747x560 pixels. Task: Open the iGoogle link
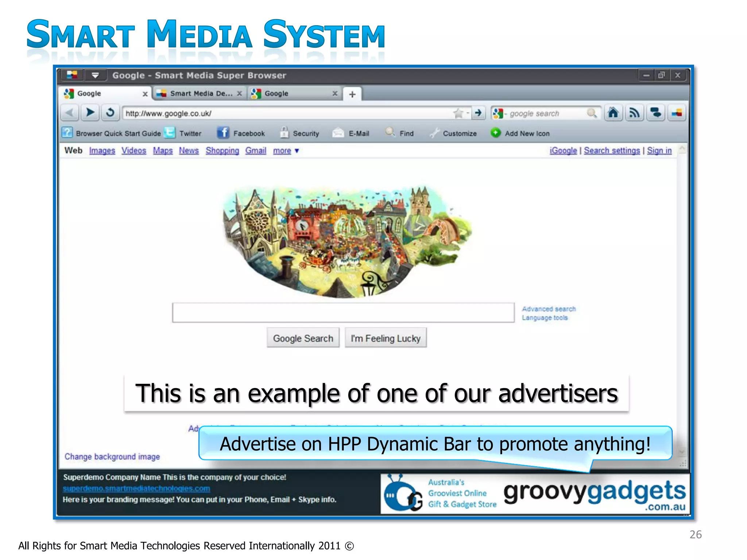click(563, 151)
